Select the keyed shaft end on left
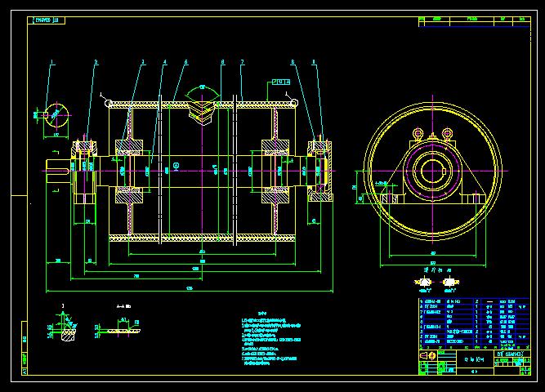The height and width of the screenshot is (392, 545). click(56, 171)
